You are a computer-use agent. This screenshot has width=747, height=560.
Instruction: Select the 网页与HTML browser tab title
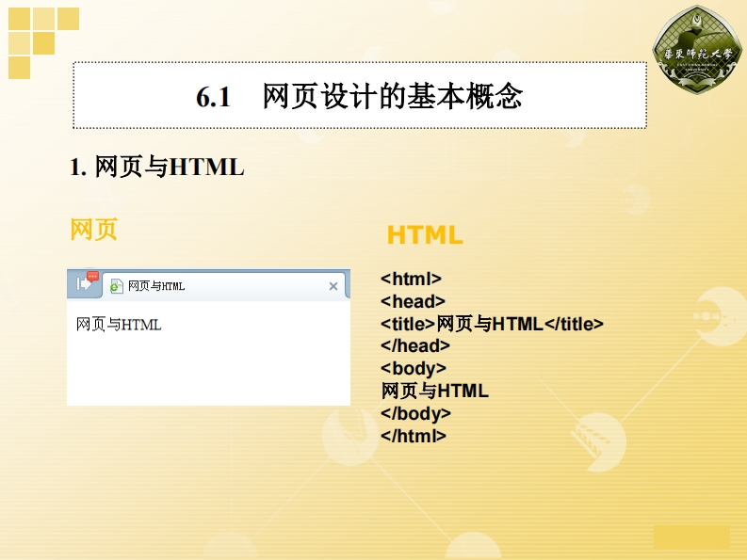[156, 286]
